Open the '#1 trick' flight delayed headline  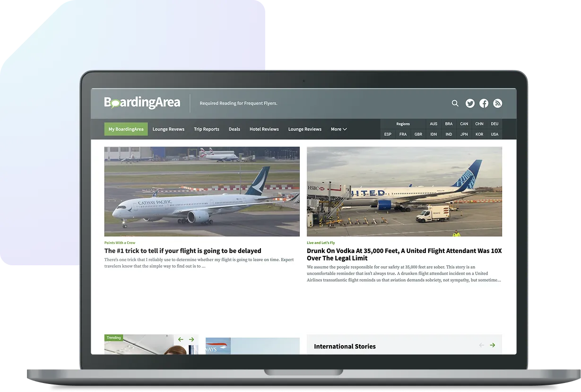point(183,251)
